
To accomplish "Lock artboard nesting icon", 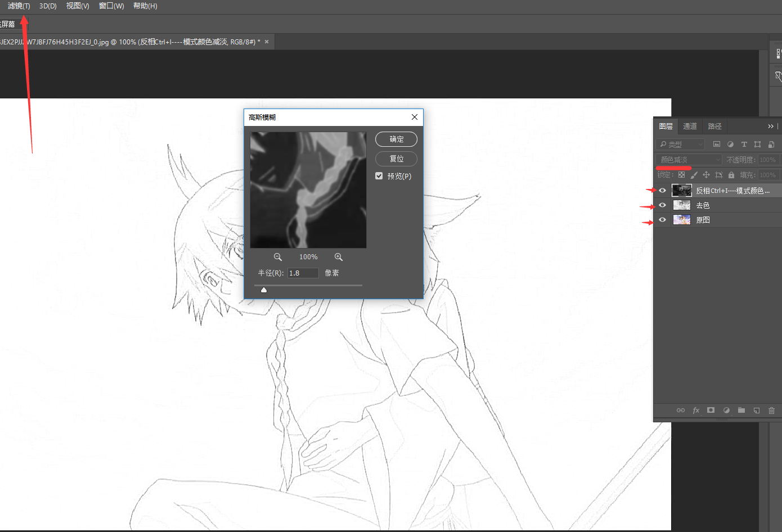I will tap(718, 175).
